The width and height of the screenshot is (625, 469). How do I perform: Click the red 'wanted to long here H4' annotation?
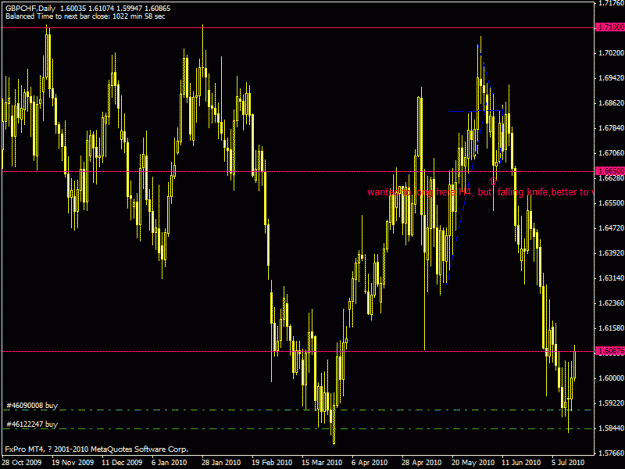pos(480,192)
